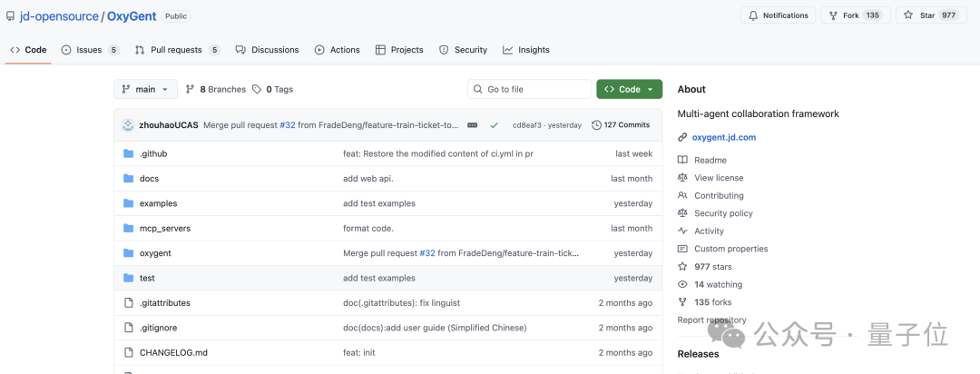Click the link icon beside oxygent.jd.com

tap(682, 137)
